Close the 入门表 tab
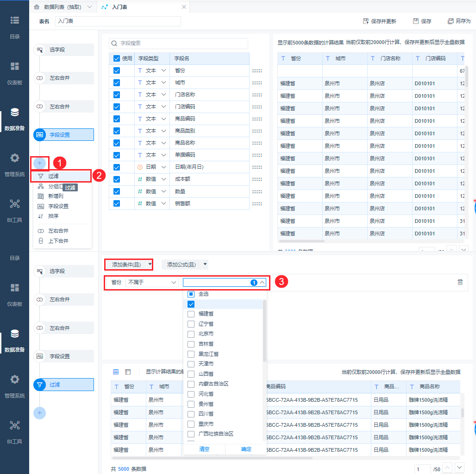This screenshot has width=476, height=474. (184, 6)
